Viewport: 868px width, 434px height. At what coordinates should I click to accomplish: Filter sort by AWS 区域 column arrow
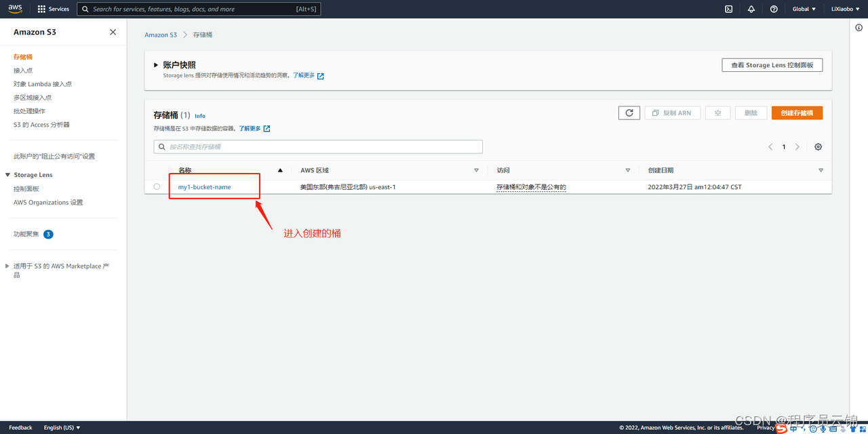pyautogui.click(x=476, y=170)
